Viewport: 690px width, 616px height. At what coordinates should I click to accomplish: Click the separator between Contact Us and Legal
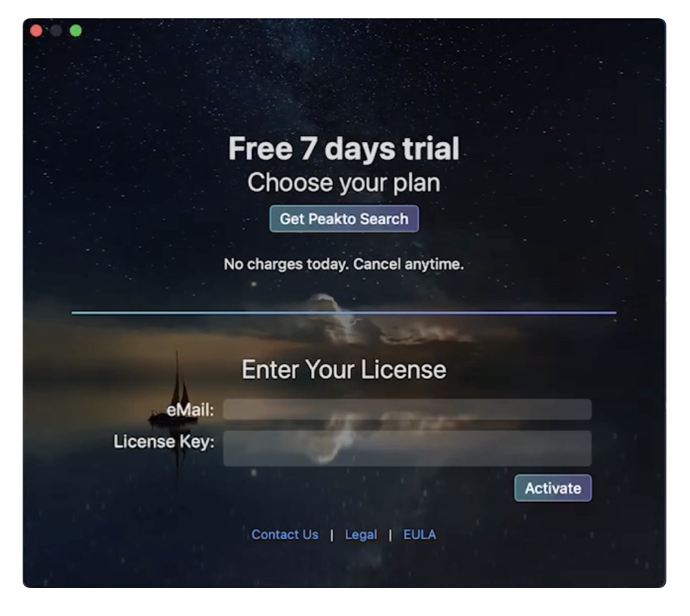point(332,535)
